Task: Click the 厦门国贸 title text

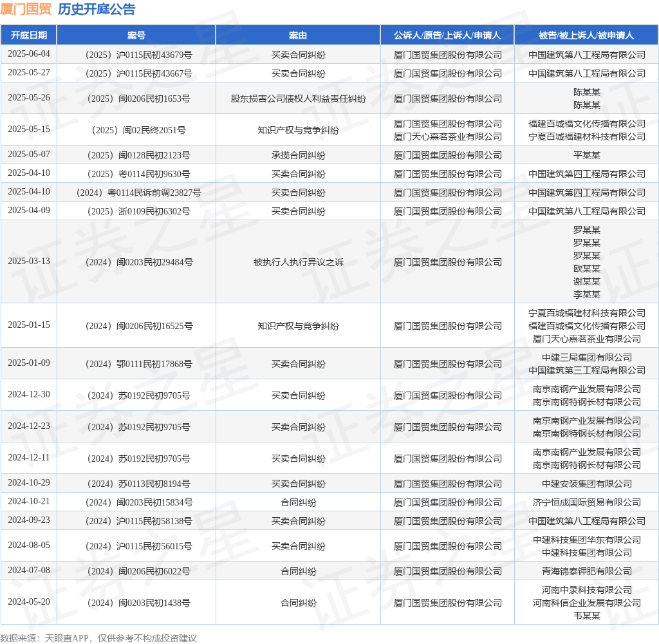Action: point(26,9)
